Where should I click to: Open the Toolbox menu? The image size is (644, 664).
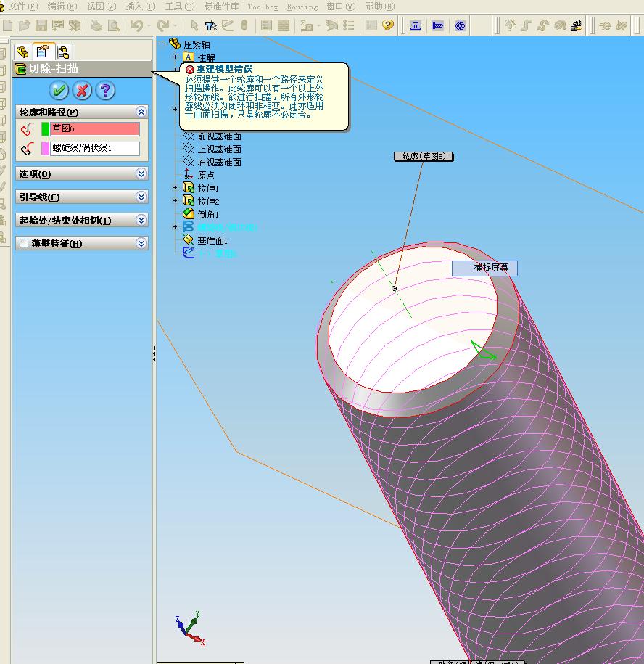point(263,7)
